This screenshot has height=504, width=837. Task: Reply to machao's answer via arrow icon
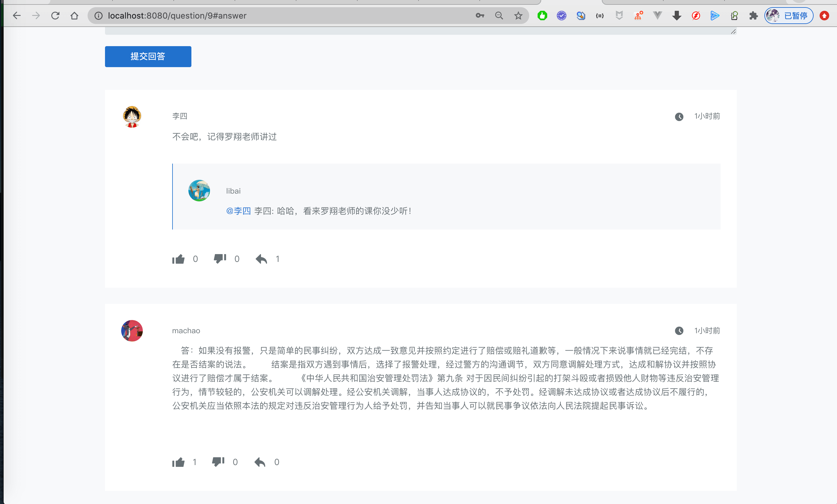(260, 462)
